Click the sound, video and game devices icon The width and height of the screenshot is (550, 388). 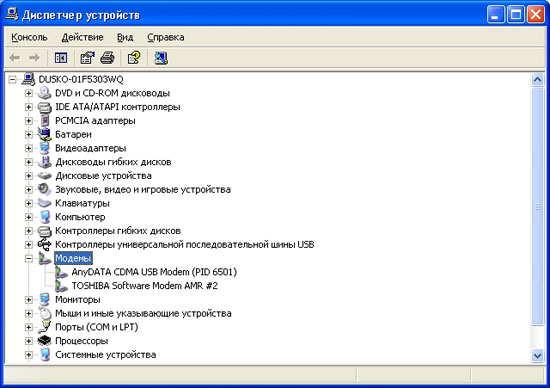tap(45, 189)
